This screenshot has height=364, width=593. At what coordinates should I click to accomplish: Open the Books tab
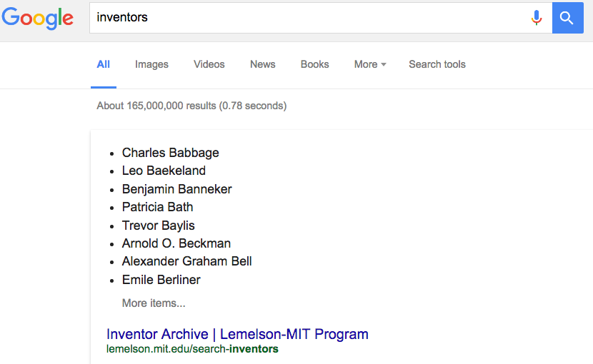tap(314, 64)
